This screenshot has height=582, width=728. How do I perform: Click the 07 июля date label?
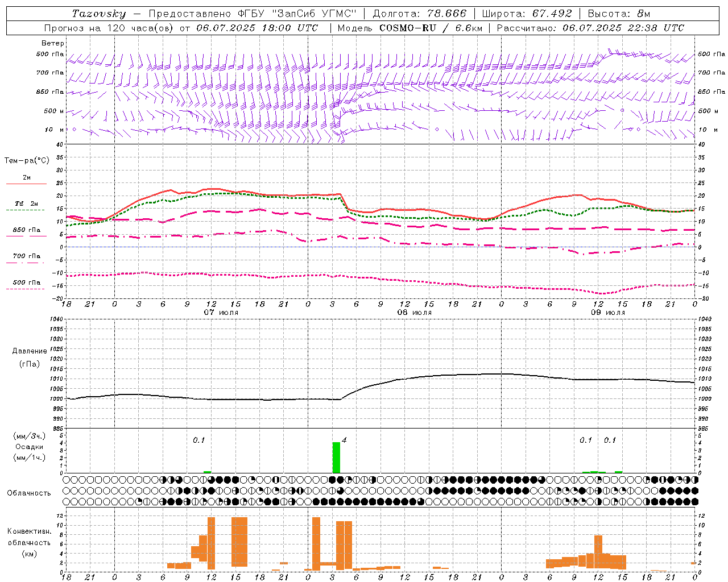click(221, 313)
